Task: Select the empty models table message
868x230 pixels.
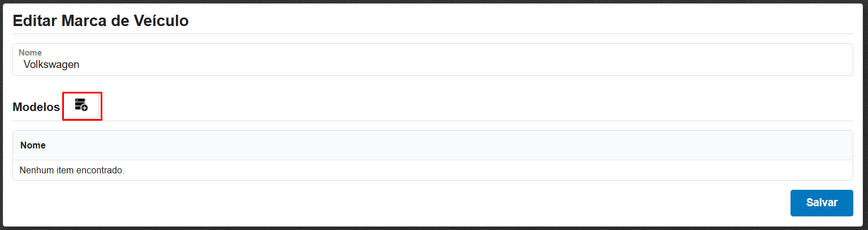Action: pos(72,170)
